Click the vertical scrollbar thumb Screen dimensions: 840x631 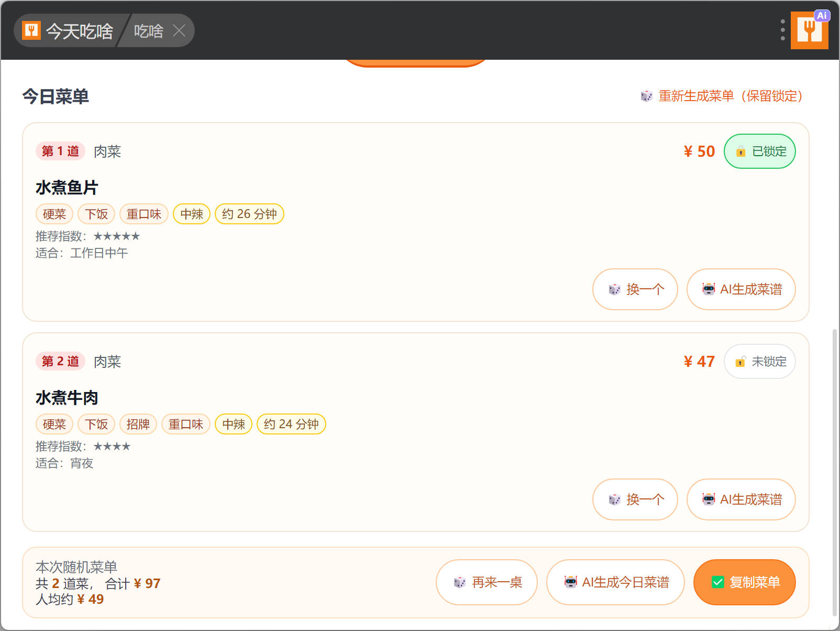coord(834,472)
